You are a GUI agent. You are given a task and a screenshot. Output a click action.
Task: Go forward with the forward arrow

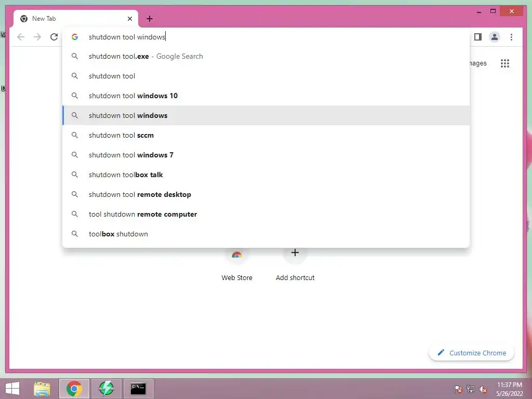(x=37, y=37)
